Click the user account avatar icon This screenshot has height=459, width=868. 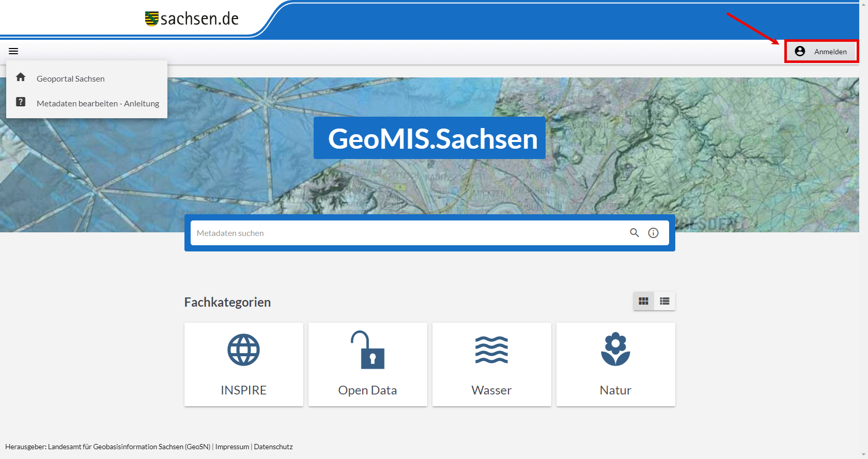(x=800, y=51)
